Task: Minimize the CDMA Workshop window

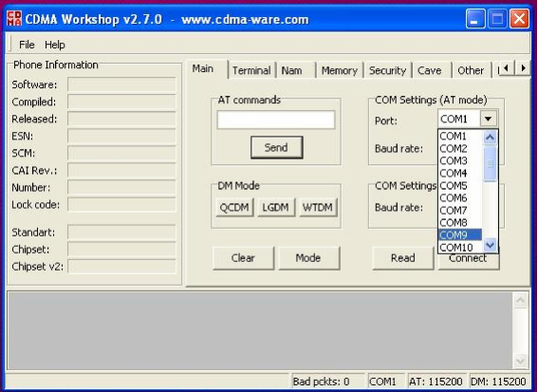Action: coord(474,19)
